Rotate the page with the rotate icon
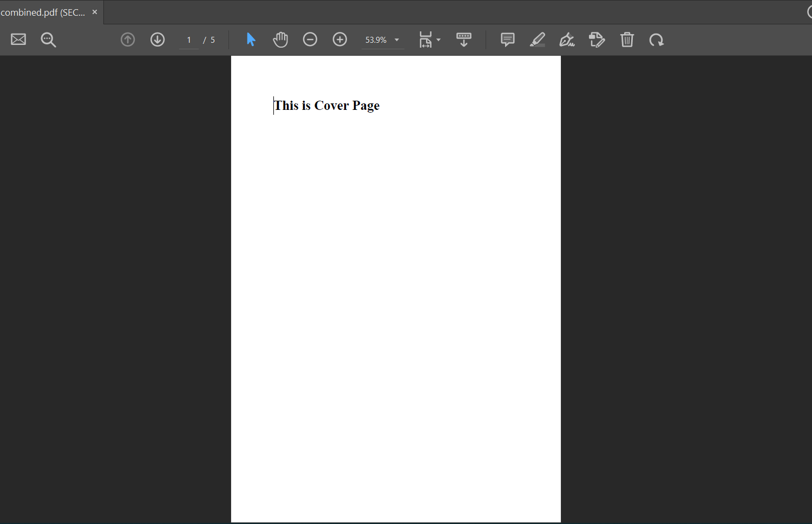Screen dimensions: 812x524 coord(657,40)
